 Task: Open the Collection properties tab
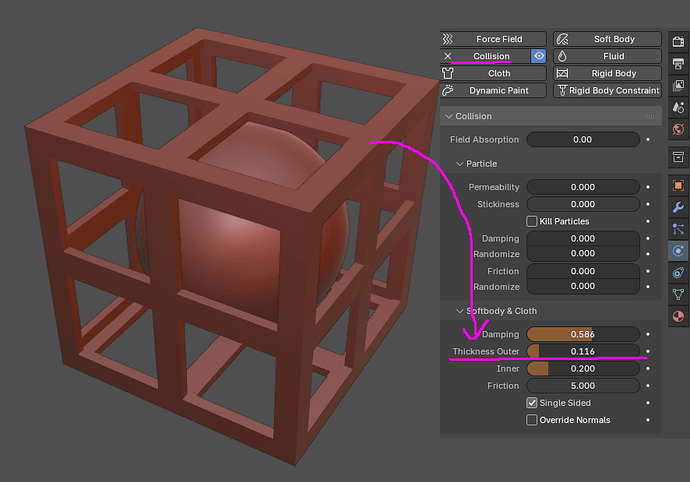coord(678,157)
